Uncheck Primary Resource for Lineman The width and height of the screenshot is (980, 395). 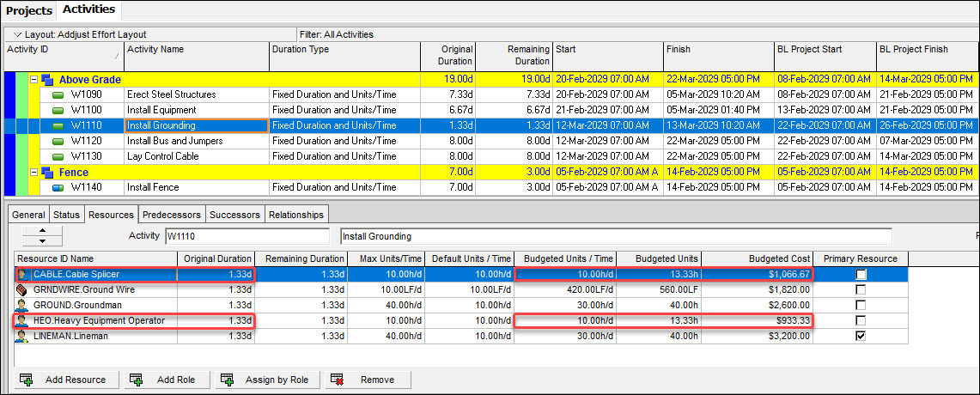861,337
